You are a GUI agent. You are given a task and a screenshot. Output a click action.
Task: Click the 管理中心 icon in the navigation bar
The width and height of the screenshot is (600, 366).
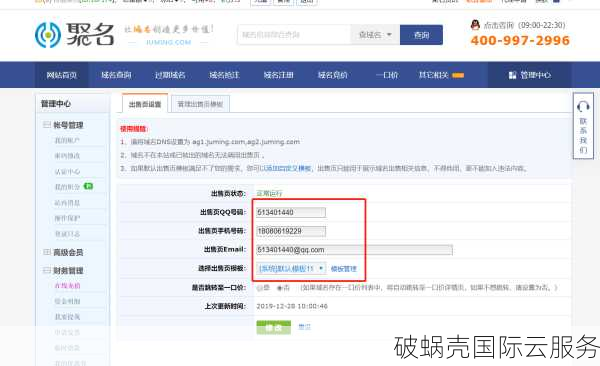click(512, 75)
